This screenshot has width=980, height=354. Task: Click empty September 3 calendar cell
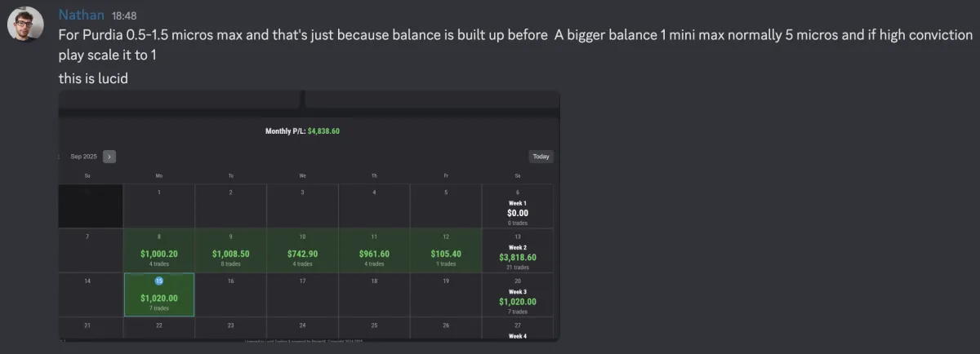coord(302,206)
